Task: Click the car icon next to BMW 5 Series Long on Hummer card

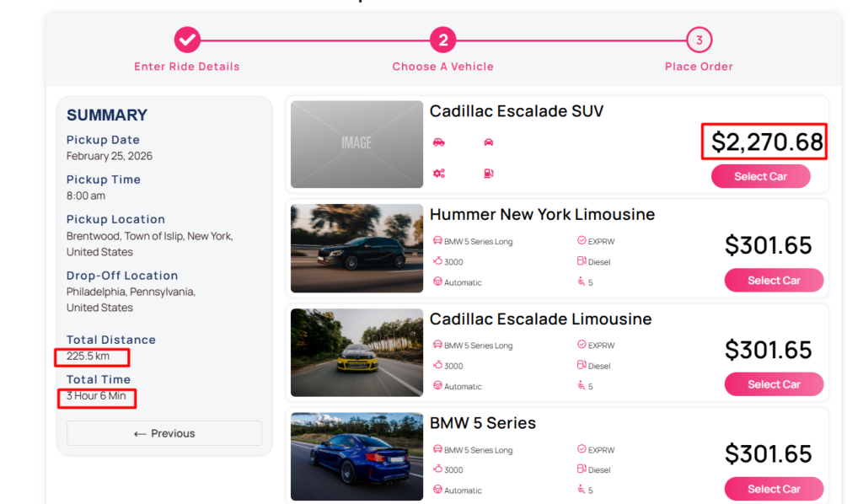Action: [x=438, y=241]
